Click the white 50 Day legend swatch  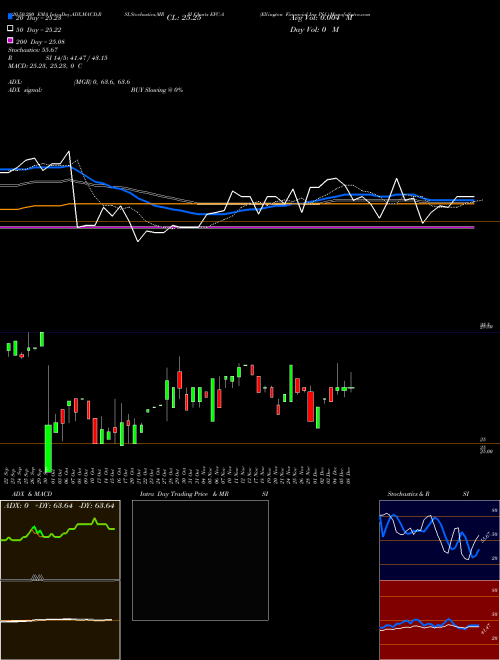[10, 29]
